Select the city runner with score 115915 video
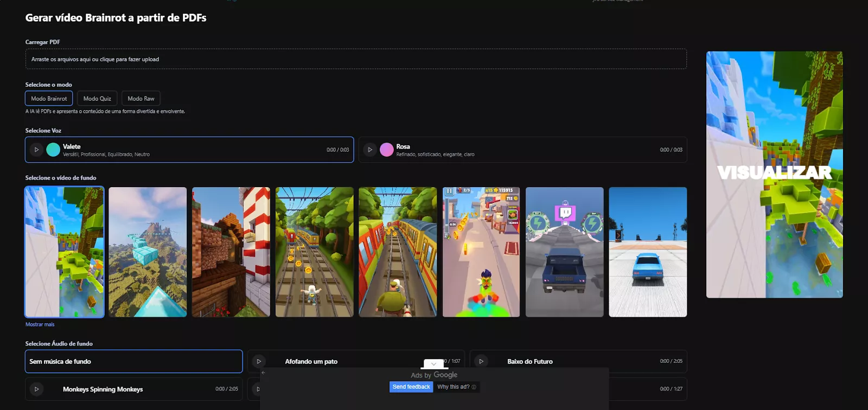868x410 pixels. tap(481, 252)
